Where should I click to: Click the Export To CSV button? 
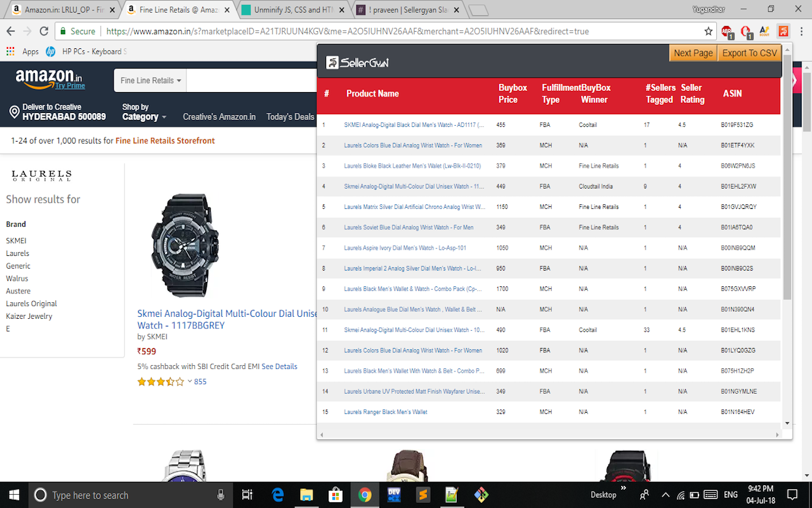(749, 53)
